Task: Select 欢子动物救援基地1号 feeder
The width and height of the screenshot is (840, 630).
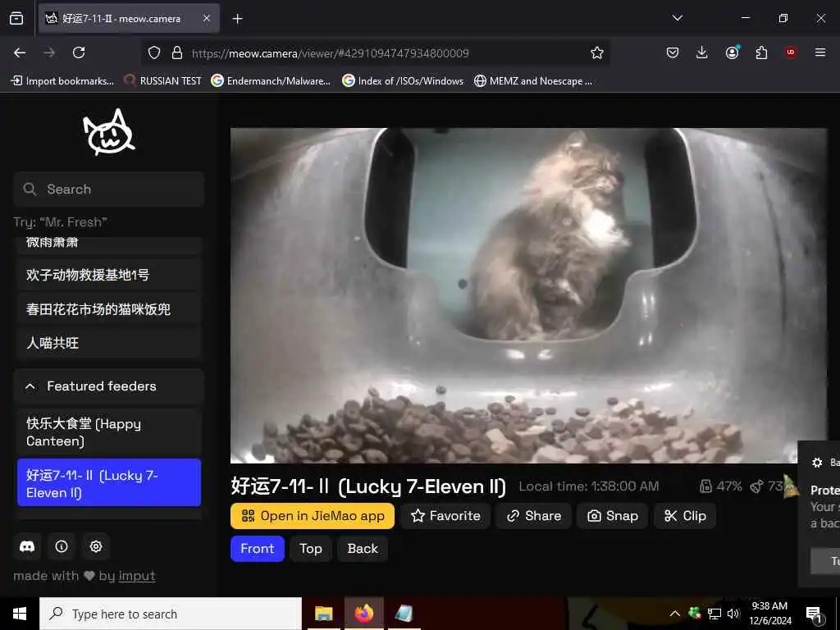Action: (109, 275)
